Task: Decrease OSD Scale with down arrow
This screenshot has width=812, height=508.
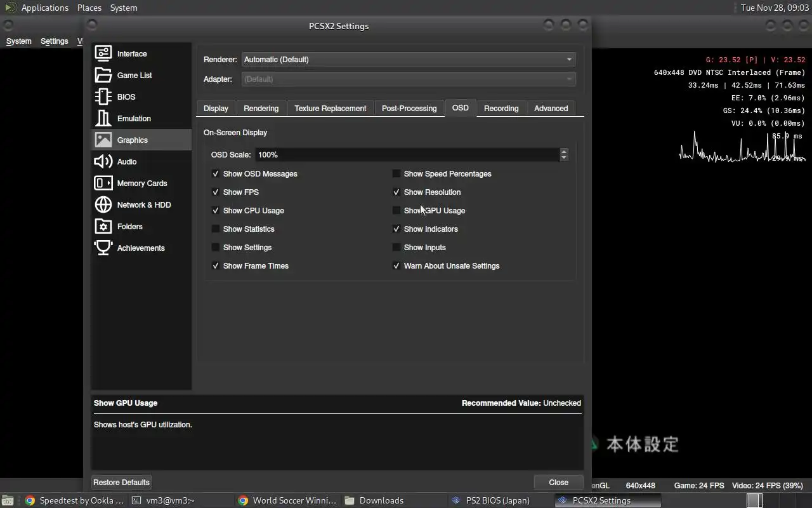Action: pos(564,157)
